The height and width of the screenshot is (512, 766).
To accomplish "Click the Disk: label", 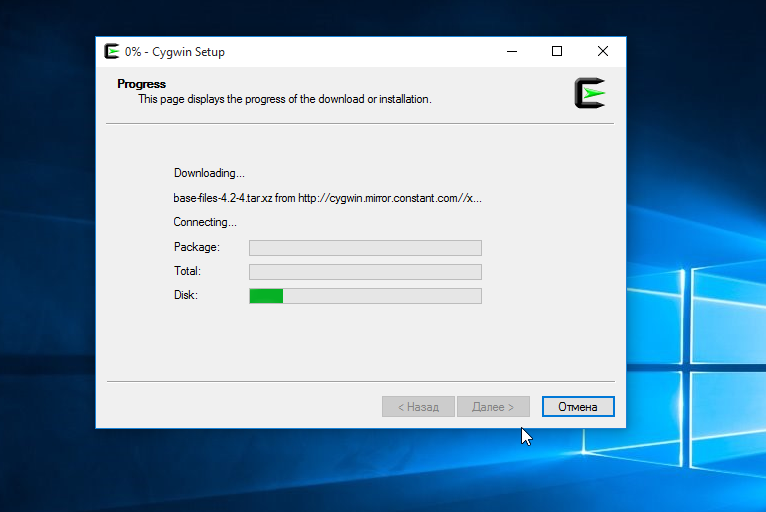I will pyautogui.click(x=186, y=295).
